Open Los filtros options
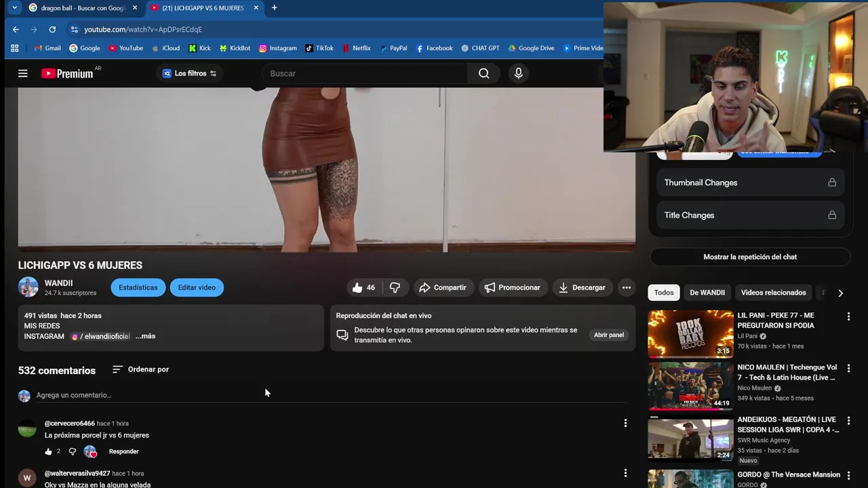868x488 pixels. pyautogui.click(x=189, y=73)
